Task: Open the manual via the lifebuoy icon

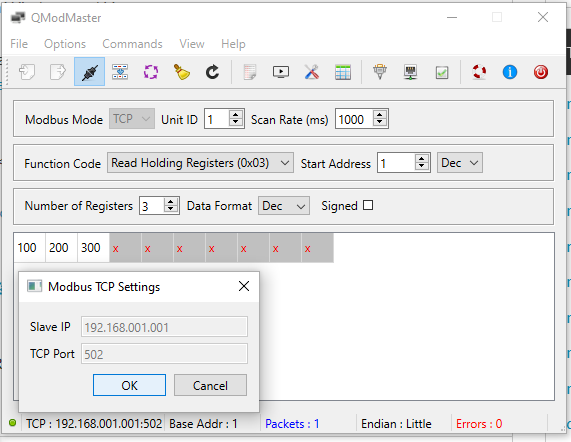Action: click(x=479, y=72)
